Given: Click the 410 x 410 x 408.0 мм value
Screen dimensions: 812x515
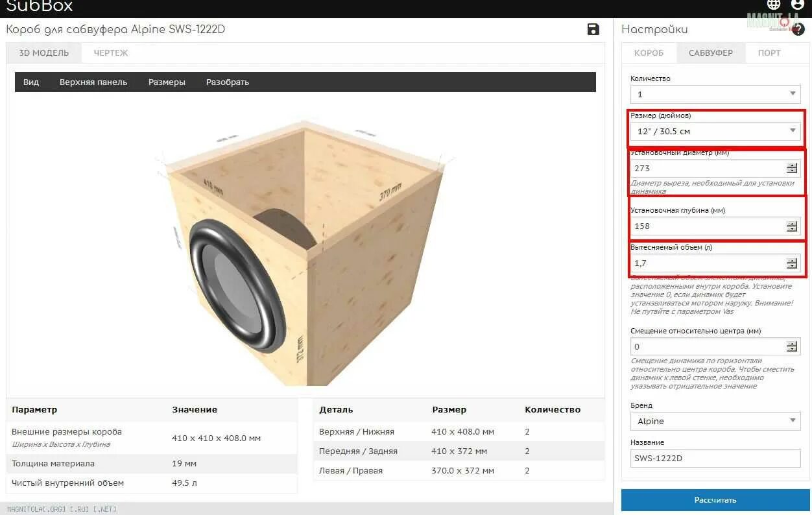Looking at the screenshot, I should [x=217, y=438].
